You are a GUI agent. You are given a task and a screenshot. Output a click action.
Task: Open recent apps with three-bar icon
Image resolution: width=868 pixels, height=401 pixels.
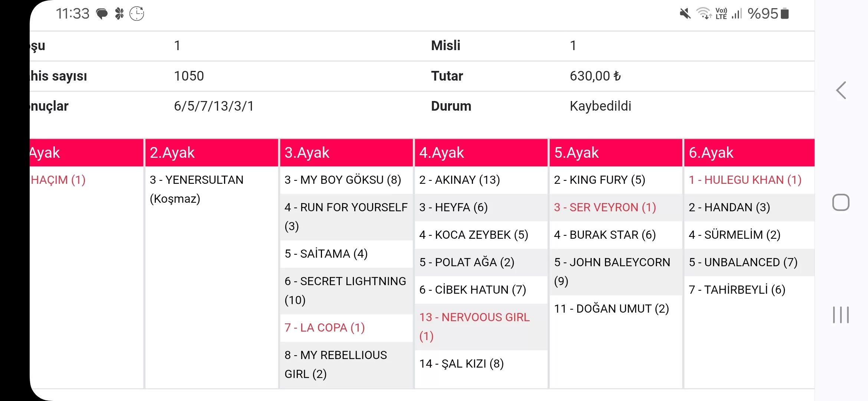click(841, 315)
